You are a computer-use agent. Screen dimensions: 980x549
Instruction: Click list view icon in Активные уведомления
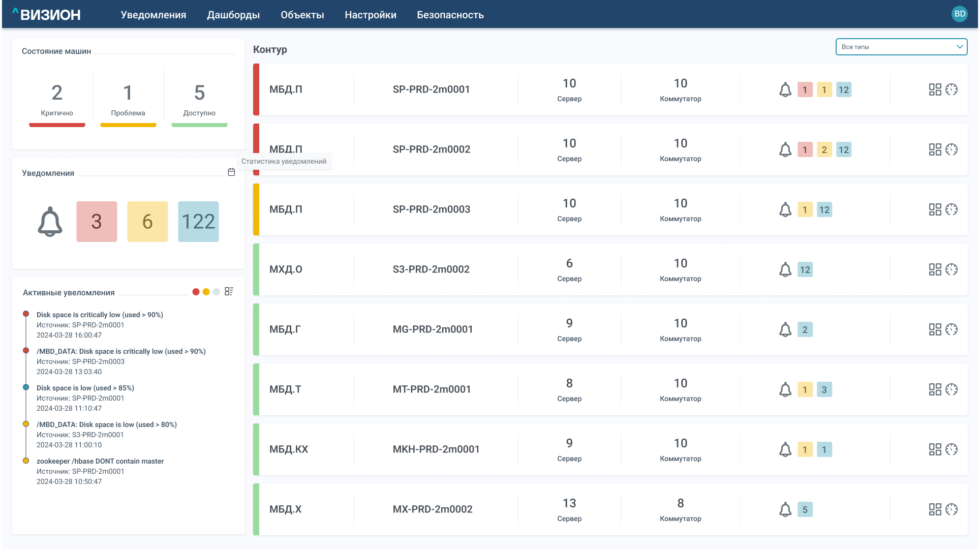pyautogui.click(x=229, y=291)
